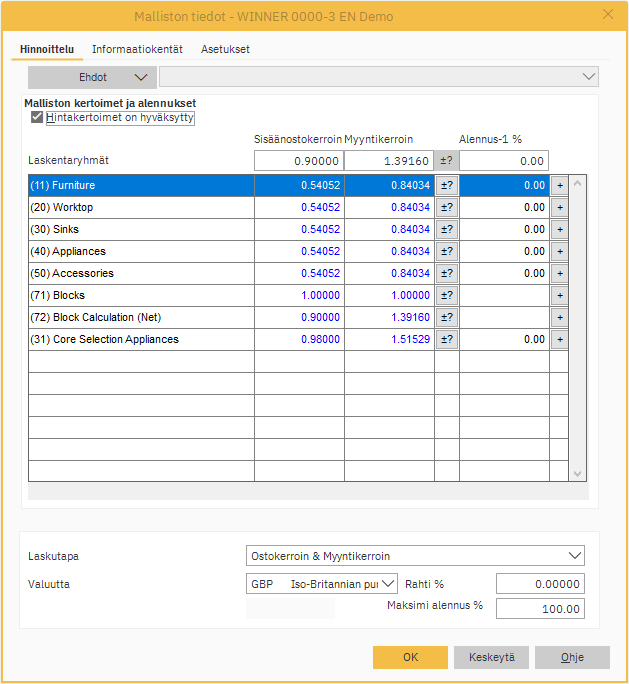The width and height of the screenshot is (629, 684).
Task: Click the ±? button in Worktop row
Action: coord(446,207)
